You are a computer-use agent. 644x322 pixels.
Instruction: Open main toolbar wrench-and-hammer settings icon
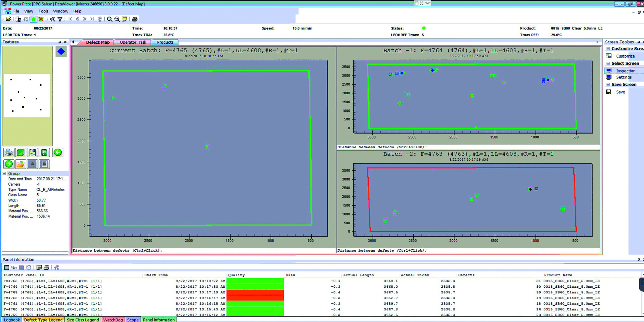[53, 19]
